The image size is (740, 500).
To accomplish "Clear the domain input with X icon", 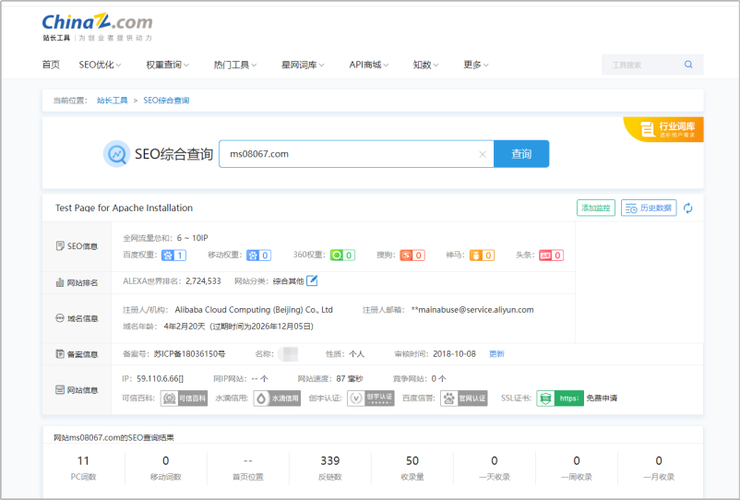I will pos(482,154).
